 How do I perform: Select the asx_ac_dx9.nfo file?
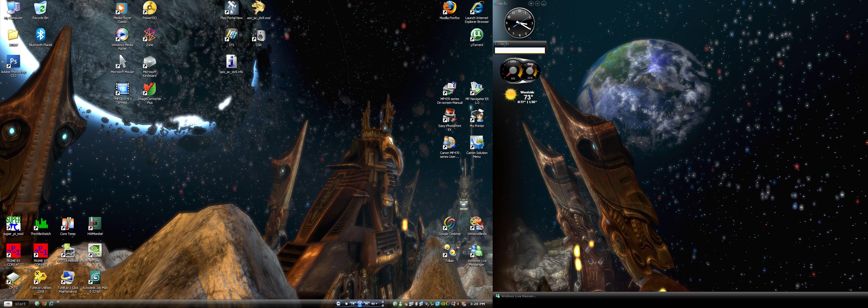[231, 64]
